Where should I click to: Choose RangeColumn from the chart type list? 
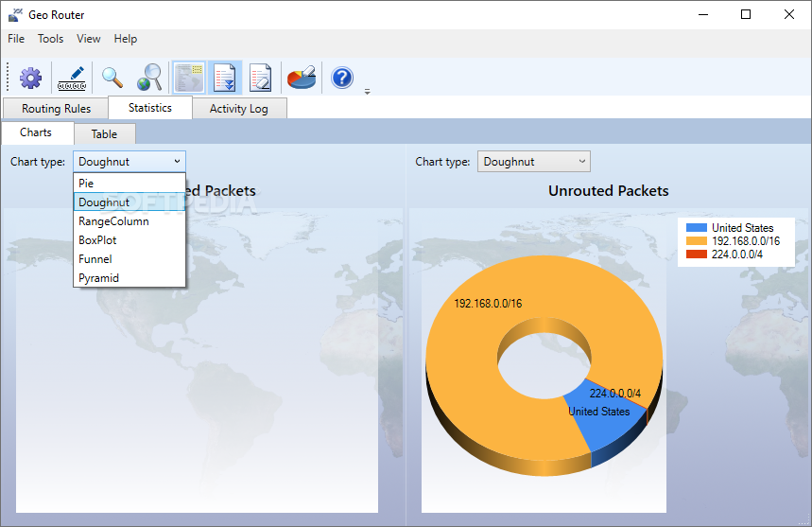130,221
